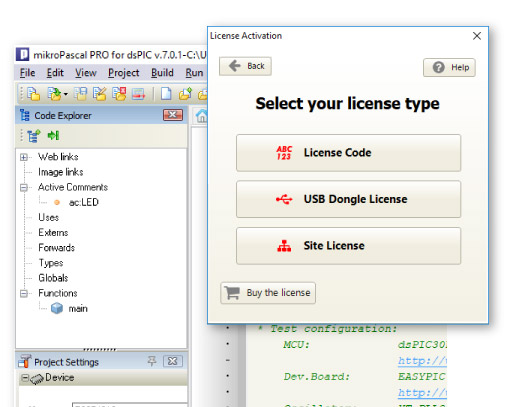Viewport: 517px width, 407px height.
Task: Close the Code Explorer panel
Action: click(x=173, y=115)
